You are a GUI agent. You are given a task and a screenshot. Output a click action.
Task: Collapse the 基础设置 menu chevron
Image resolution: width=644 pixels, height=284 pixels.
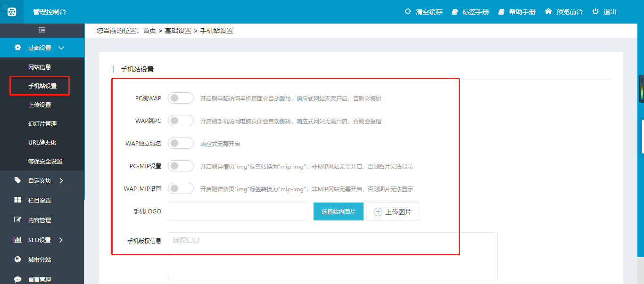click(x=61, y=48)
